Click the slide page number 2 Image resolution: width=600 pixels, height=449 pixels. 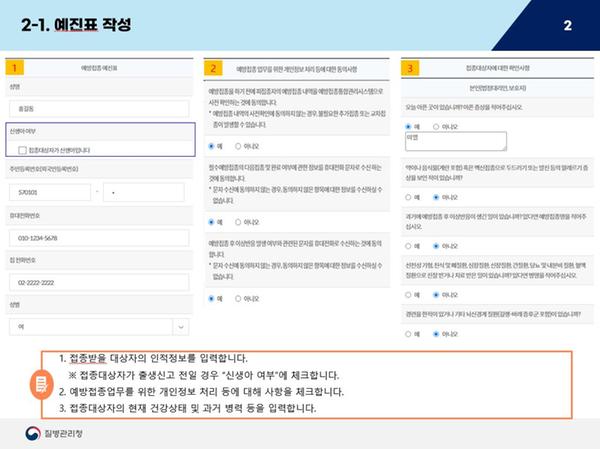click(567, 25)
